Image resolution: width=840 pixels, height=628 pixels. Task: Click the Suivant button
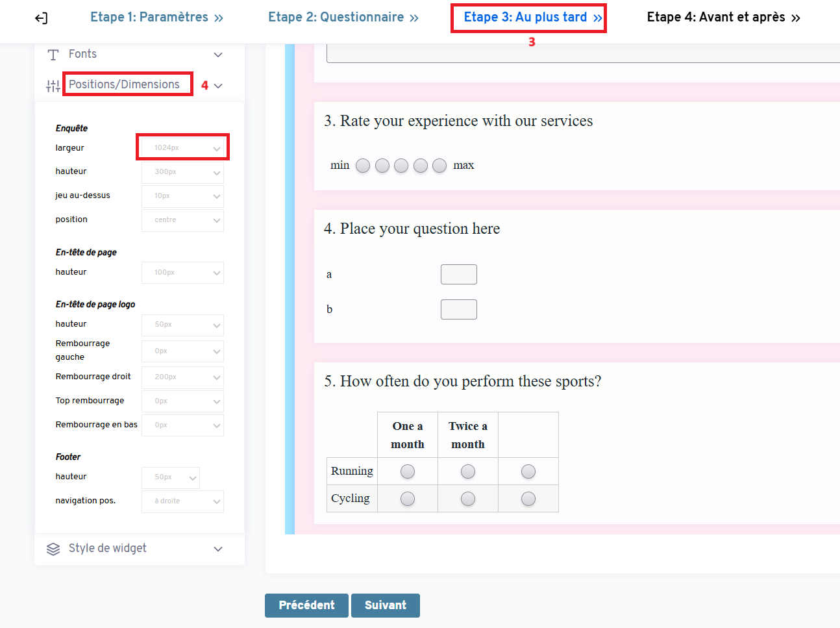(x=386, y=605)
